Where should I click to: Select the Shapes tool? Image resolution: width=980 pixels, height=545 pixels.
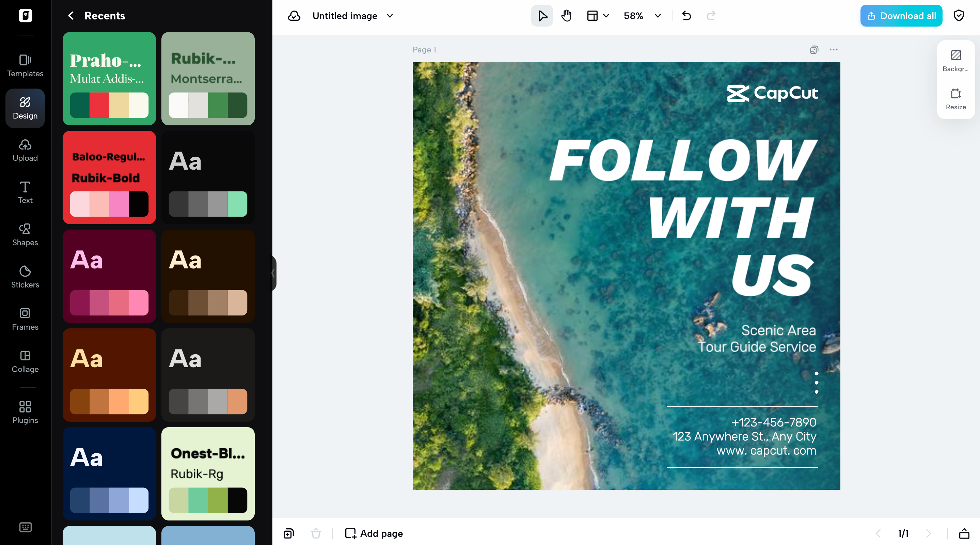[x=25, y=234]
